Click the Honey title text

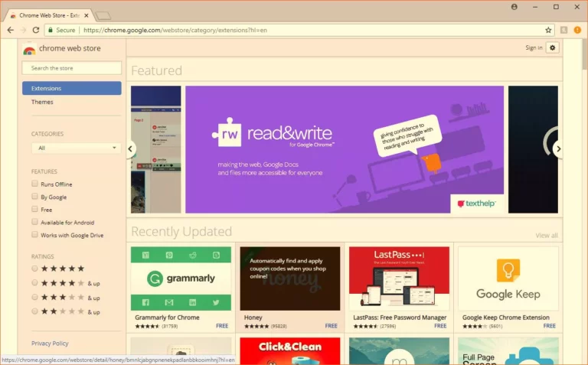253,318
